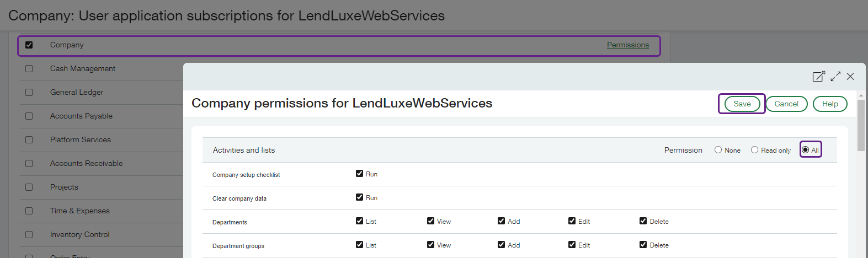The height and width of the screenshot is (258, 868).
Task: Open the Company Permissions link
Action: coord(627,45)
